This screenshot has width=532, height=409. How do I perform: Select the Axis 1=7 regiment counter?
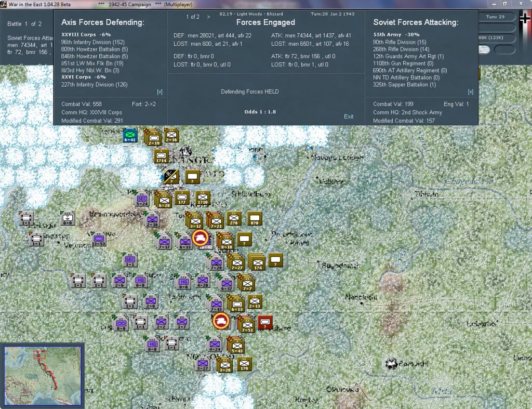click(182, 322)
